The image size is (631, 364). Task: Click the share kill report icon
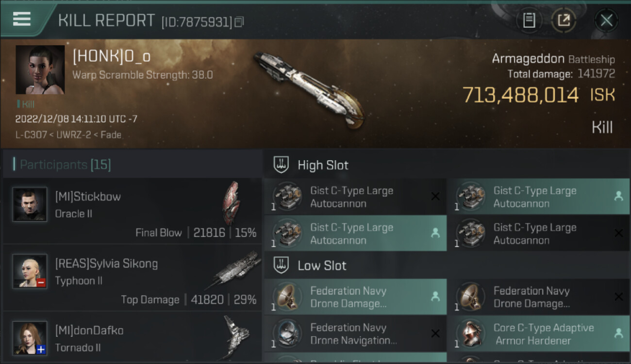564,20
